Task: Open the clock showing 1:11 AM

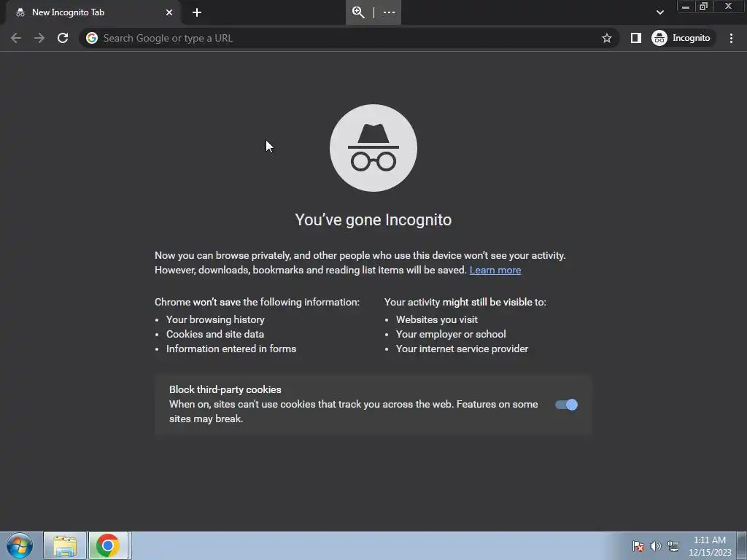Action: click(710, 546)
